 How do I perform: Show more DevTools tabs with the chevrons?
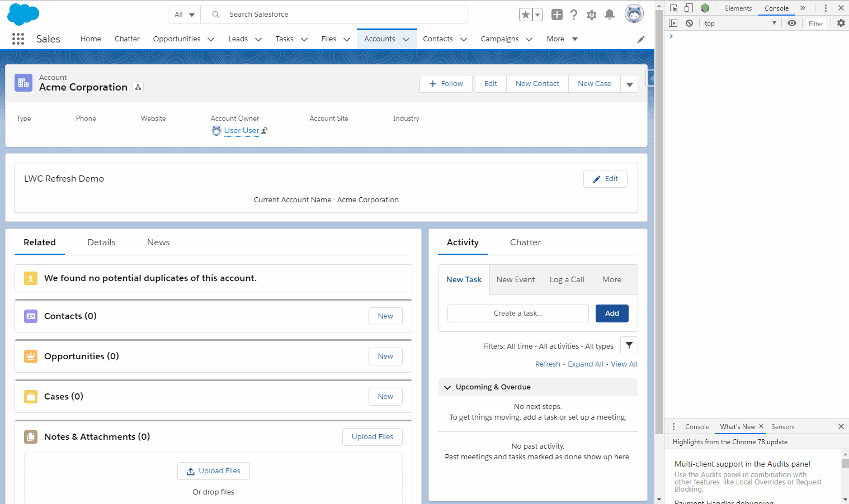click(803, 8)
